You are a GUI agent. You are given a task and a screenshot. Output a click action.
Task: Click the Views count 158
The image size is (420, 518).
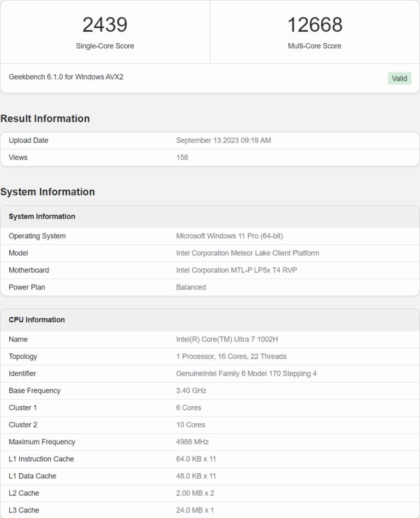182,157
